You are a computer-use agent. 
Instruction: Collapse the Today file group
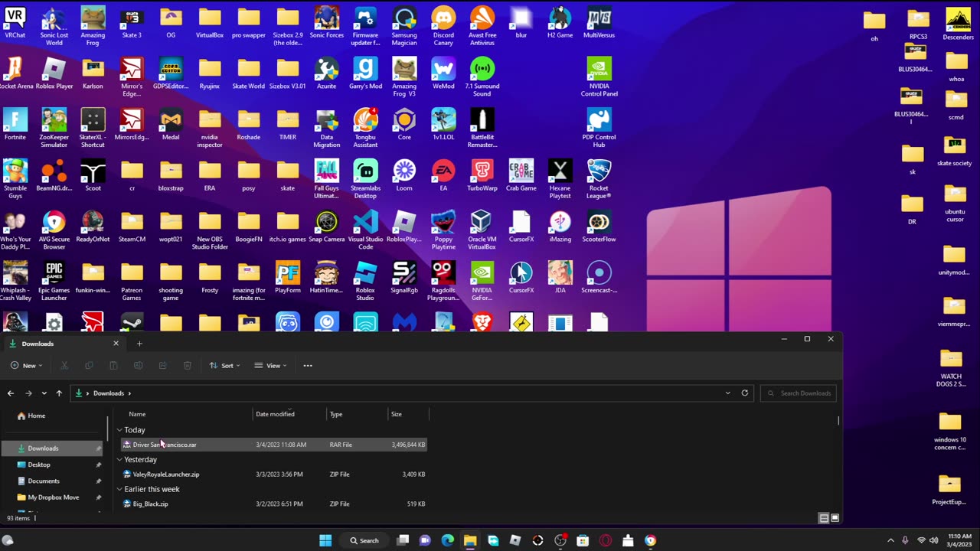pos(119,430)
